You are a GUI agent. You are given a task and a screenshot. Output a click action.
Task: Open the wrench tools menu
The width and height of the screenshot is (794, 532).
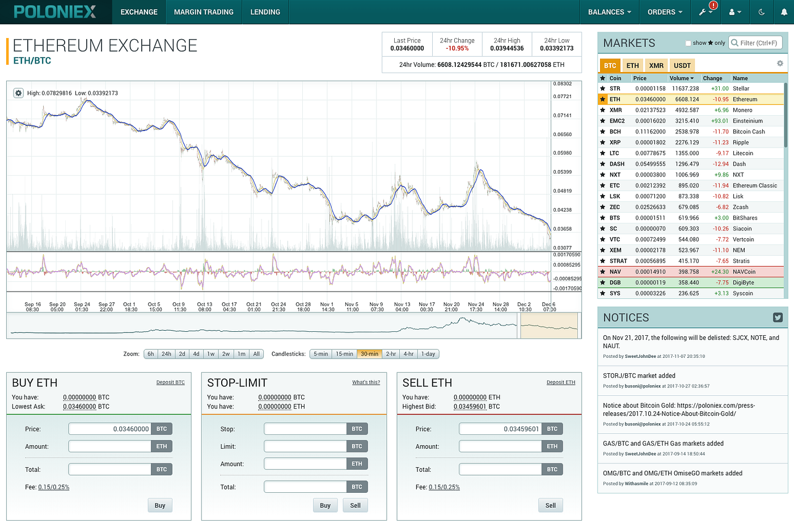coord(706,12)
